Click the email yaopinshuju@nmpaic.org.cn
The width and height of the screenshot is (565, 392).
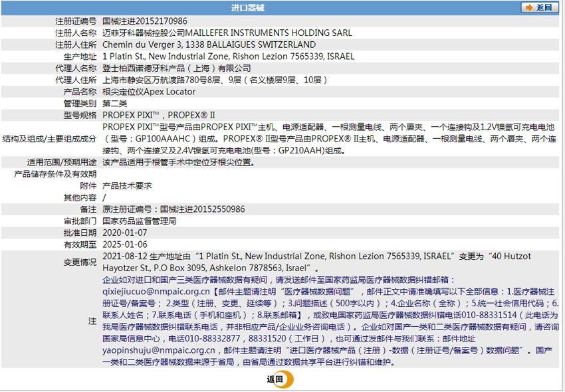coord(159,351)
